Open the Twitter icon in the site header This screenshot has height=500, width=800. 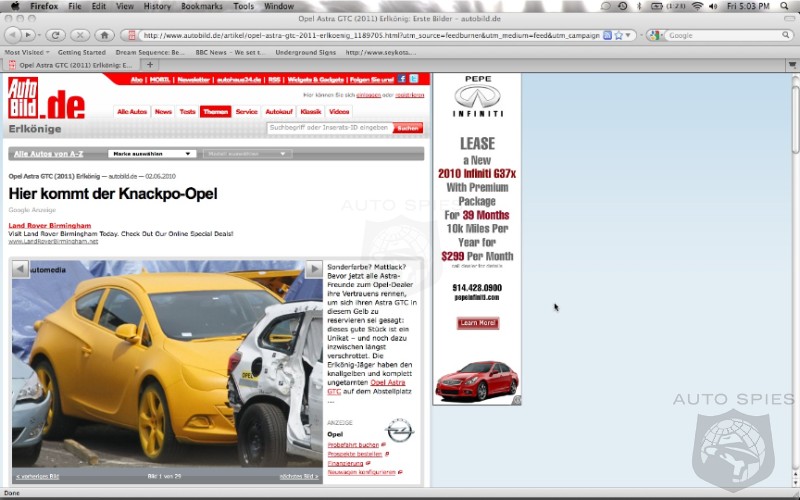413,79
